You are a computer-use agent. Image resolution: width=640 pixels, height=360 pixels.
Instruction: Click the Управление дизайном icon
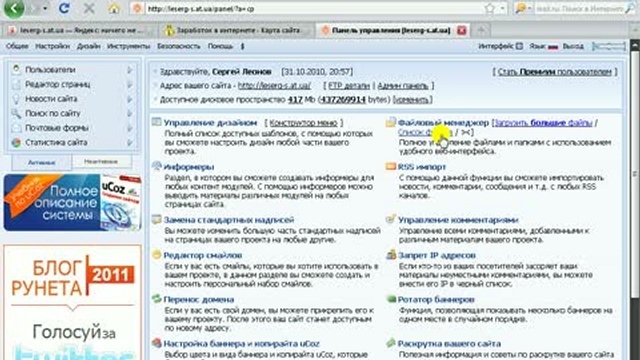pos(157,122)
